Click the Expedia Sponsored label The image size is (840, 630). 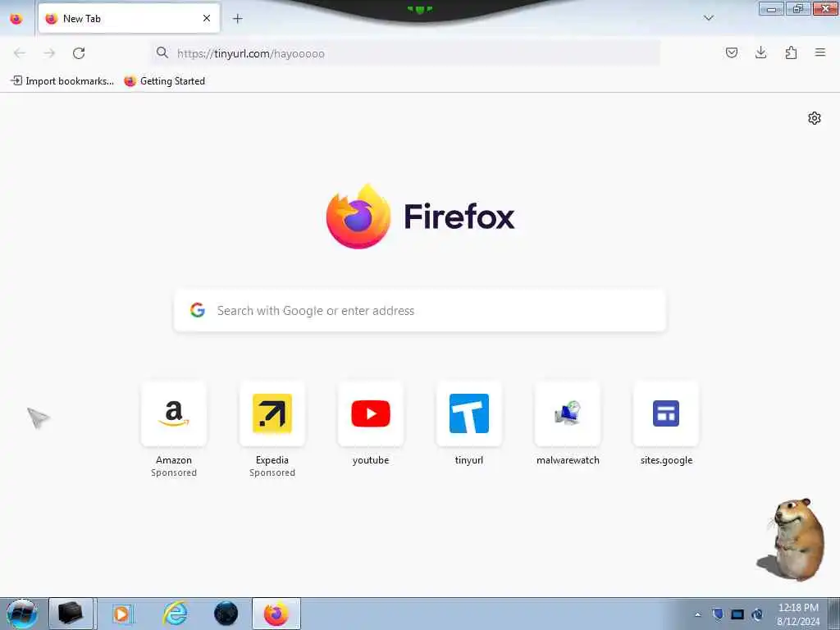(272, 472)
